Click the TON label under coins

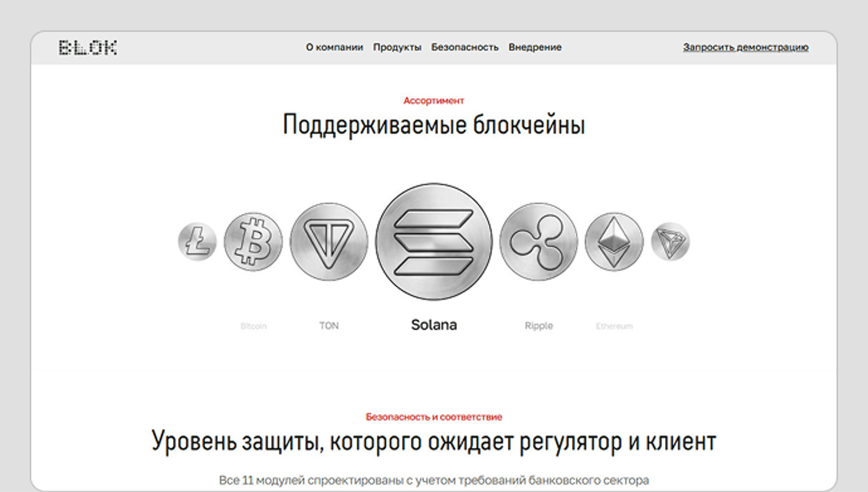[x=329, y=325]
